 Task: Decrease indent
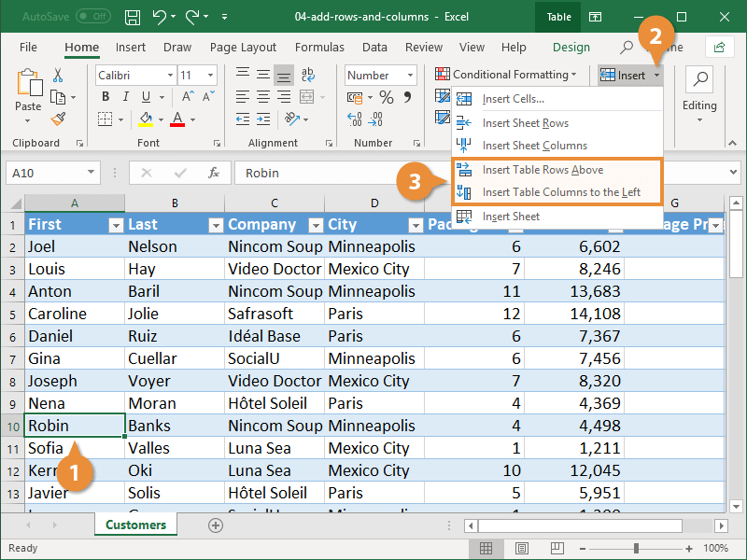tap(243, 119)
